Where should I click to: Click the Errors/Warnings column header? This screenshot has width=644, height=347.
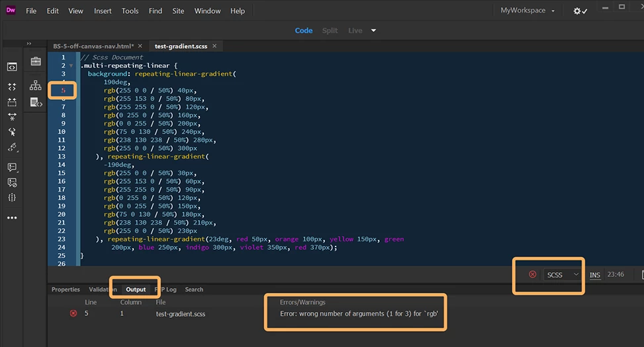pyautogui.click(x=302, y=302)
